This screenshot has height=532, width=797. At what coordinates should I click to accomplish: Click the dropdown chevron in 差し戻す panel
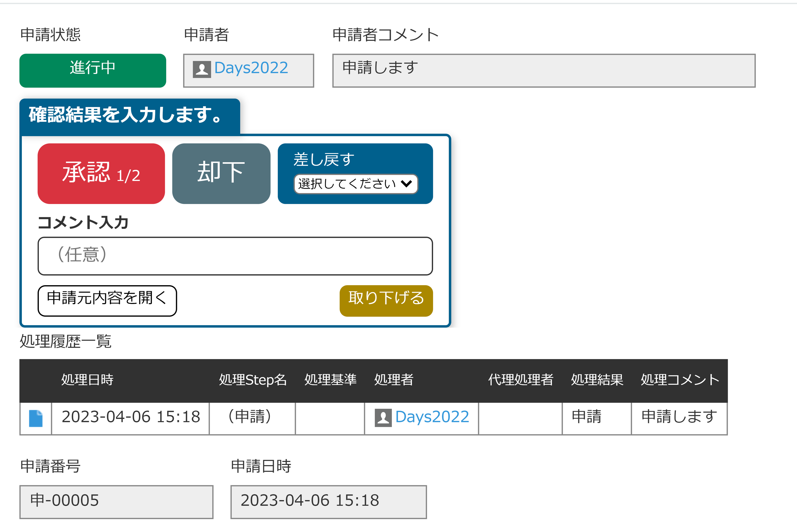[x=406, y=184]
